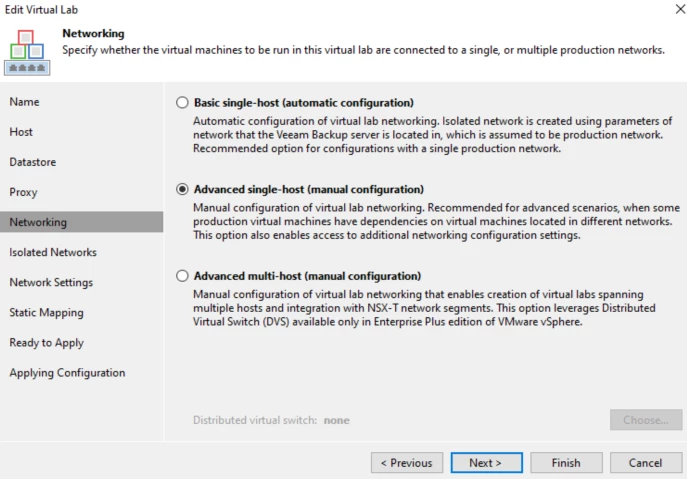Click the Finish button
687x479 pixels.
[566, 463]
